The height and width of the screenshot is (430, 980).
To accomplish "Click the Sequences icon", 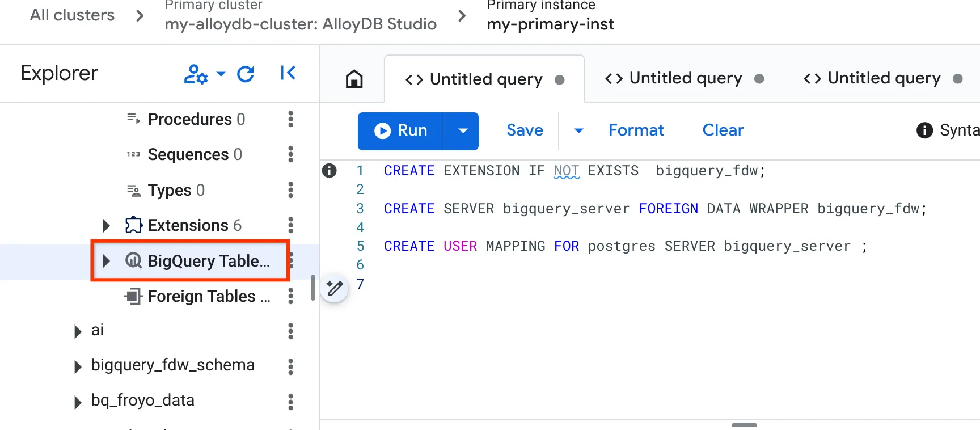I will pos(133,154).
